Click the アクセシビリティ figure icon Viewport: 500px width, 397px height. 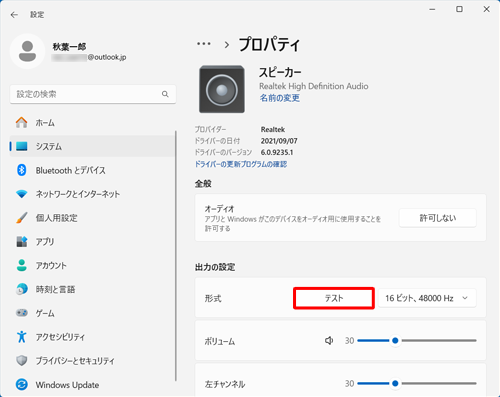tap(22, 337)
